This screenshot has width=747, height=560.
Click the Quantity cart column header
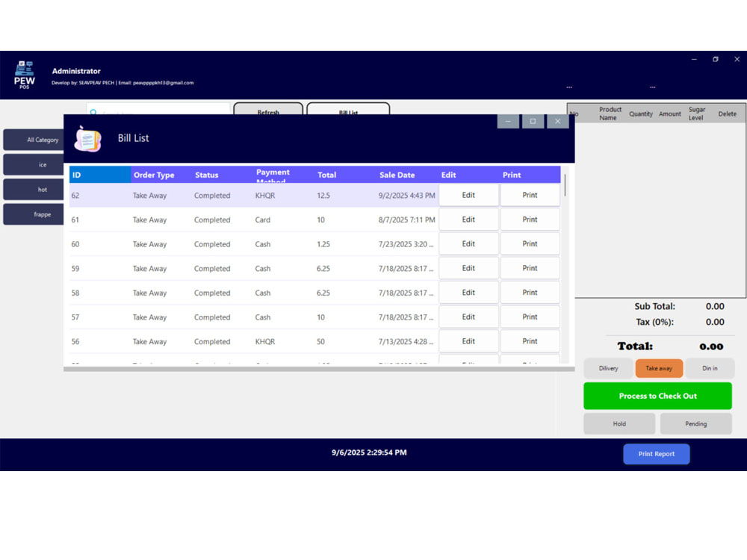point(641,113)
